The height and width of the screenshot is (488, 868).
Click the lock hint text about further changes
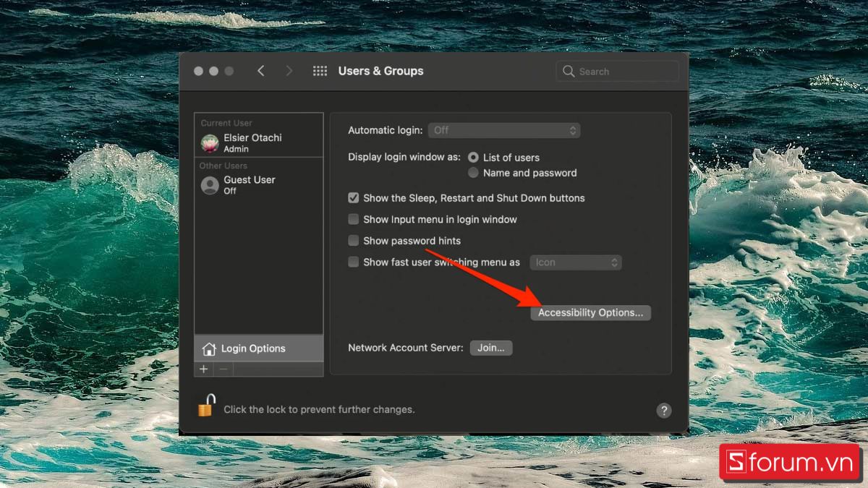(x=319, y=409)
